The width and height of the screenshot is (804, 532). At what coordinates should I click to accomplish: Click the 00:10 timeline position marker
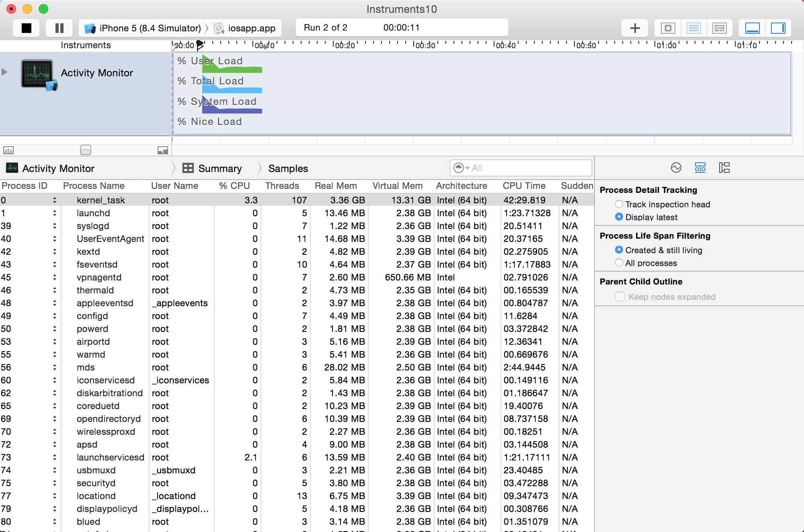(x=265, y=46)
